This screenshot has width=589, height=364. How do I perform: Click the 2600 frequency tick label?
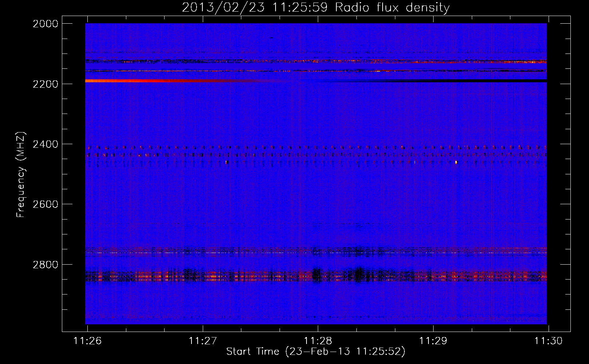click(46, 204)
